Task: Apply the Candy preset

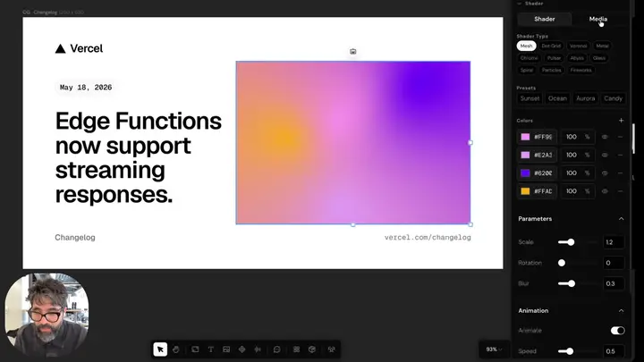Action: (x=614, y=98)
